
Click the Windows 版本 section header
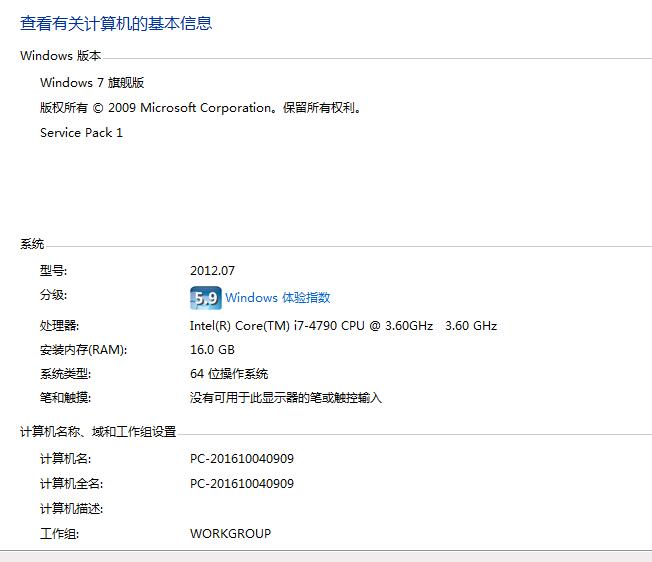[60, 56]
